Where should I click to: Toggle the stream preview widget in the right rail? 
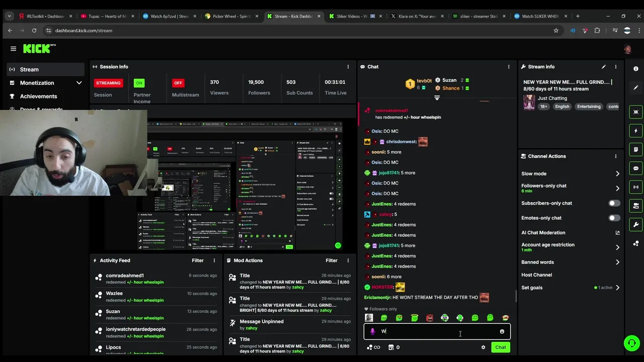pos(636,112)
